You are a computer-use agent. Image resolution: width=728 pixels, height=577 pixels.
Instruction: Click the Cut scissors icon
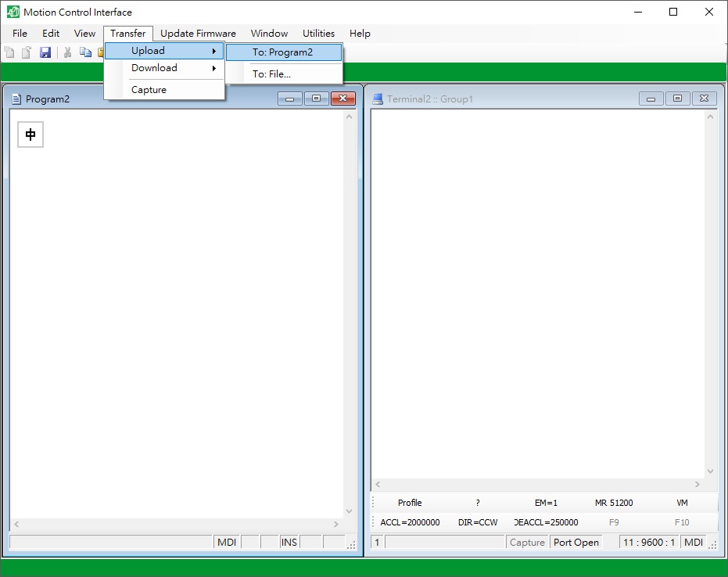pyautogui.click(x=68, y=52)
